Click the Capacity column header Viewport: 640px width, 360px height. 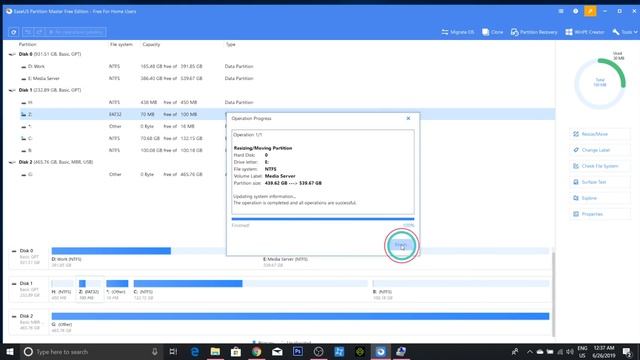coord(151,44)
